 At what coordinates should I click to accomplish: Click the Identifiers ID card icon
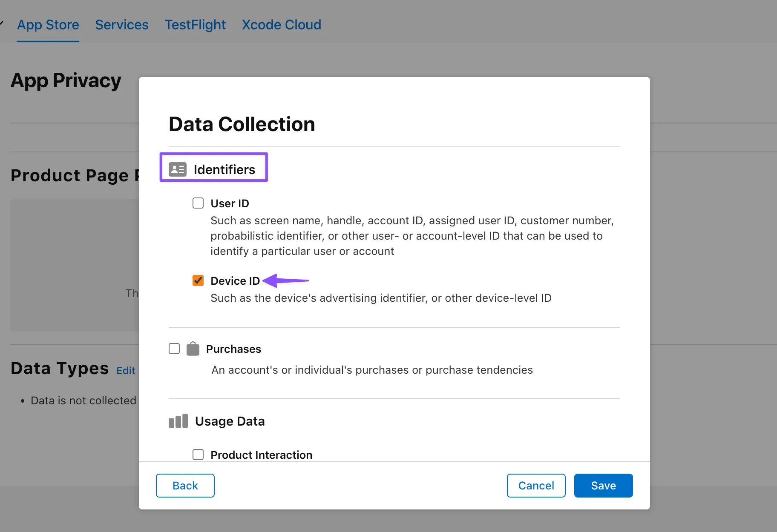pyautogui.click(x=177, y=169)
